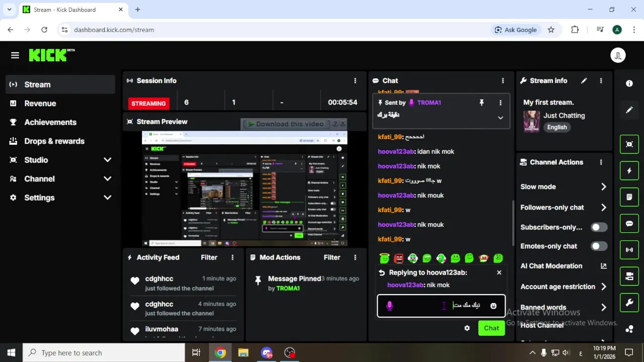The height and width of the screenshot is (362, 644).
Task: Open AI Chat Moderation external link
Action: point(604,266)
